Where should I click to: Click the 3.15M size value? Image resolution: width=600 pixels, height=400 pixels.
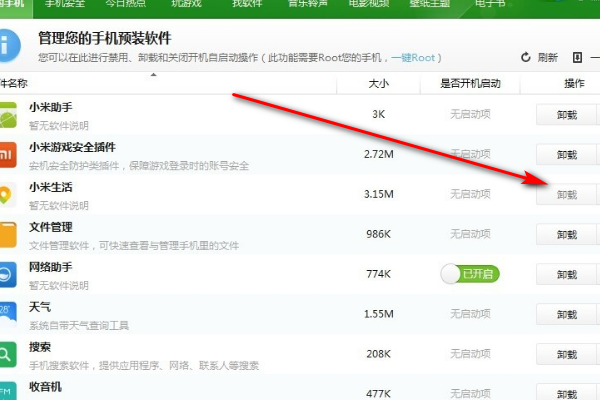(x=378, y=194)
